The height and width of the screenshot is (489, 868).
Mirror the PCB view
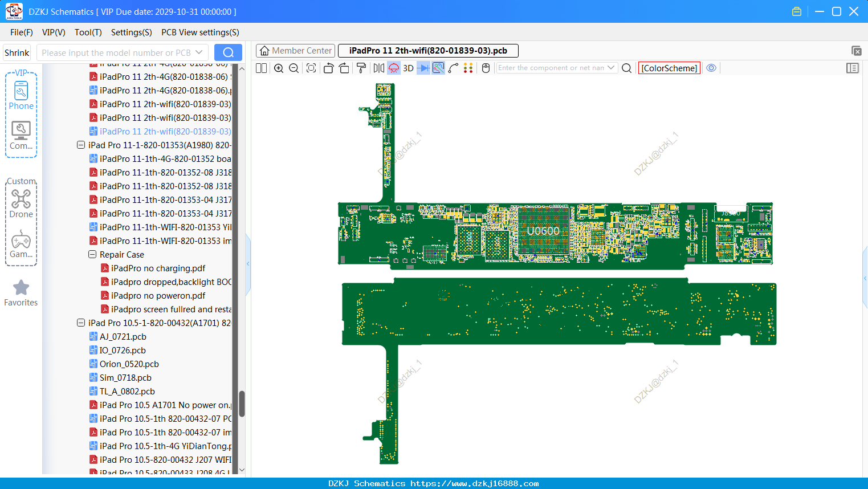coord(379,68)
